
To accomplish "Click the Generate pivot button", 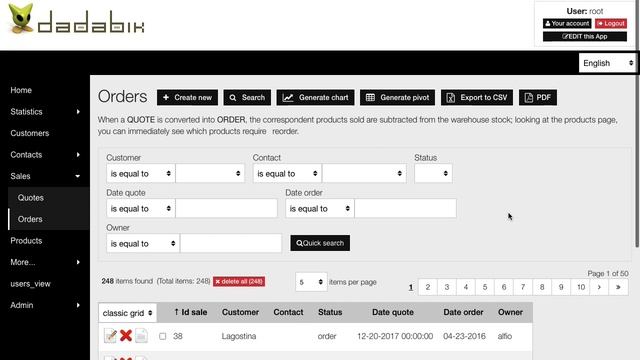I will [x=398, y=98].
